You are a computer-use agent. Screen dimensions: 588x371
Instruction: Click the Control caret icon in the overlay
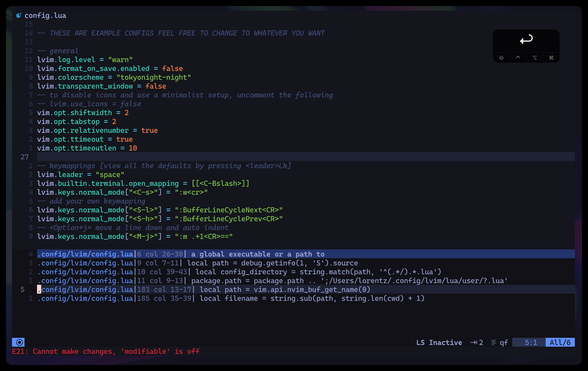click(x=518, y=57)
